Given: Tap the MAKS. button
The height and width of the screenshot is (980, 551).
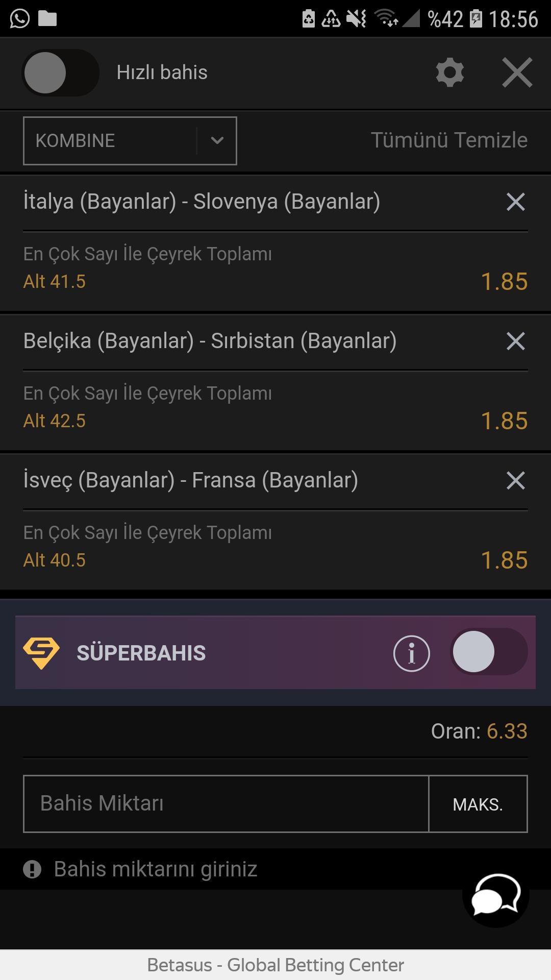Looking at the screenshot, I should tap(478, 804).
